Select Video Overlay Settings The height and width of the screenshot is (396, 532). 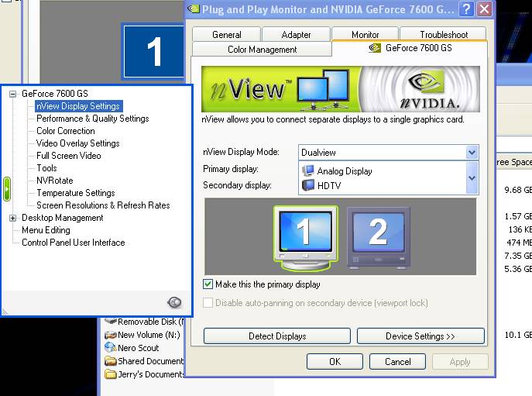pos(77,143)
